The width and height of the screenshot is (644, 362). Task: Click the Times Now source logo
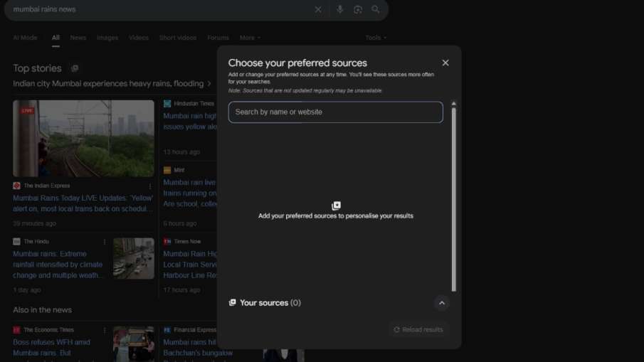point(167,242)
